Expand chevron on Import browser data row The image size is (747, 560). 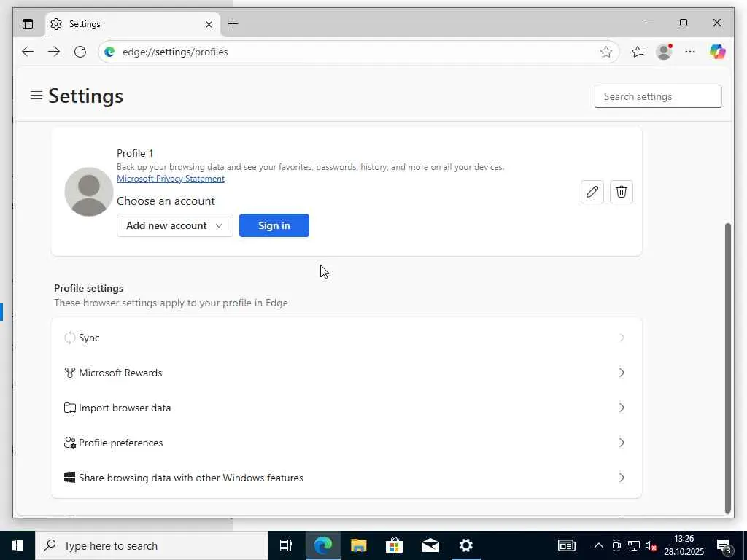tap(622, 408)
